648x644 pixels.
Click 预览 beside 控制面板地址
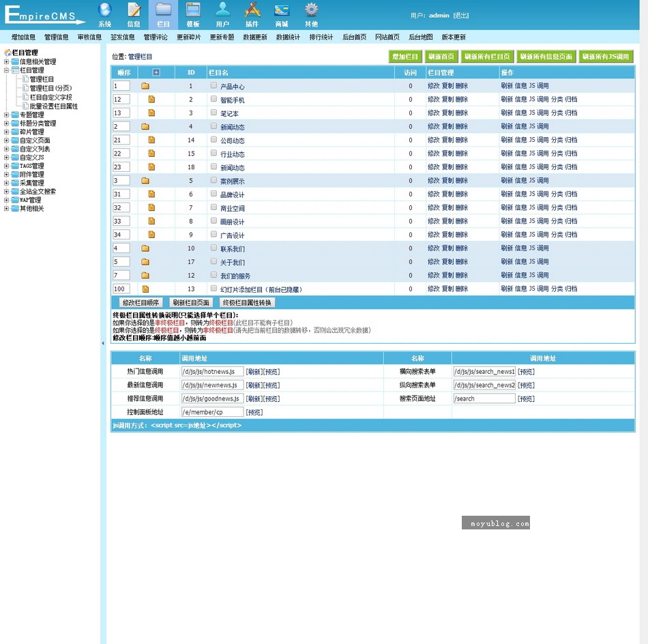[x=254, y=412]
